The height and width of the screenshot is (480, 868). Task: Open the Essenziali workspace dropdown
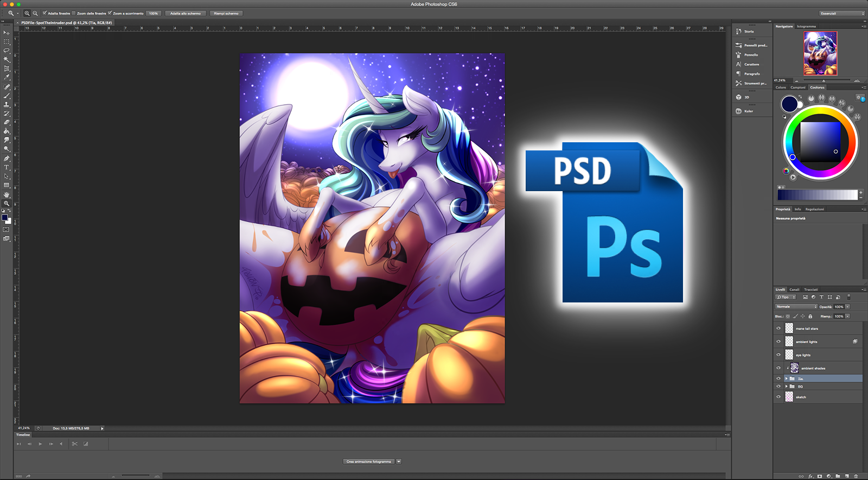(841, 13)
